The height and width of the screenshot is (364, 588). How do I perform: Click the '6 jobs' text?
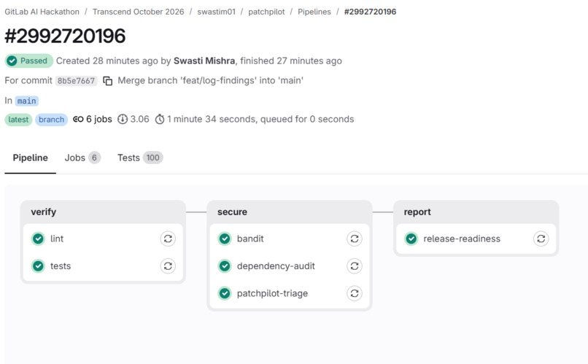99,119
